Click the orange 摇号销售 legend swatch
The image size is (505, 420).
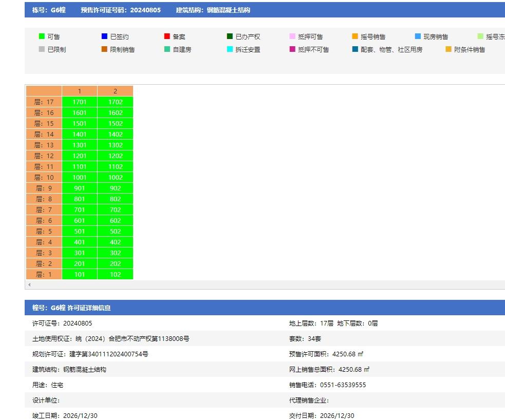(355, 36)
